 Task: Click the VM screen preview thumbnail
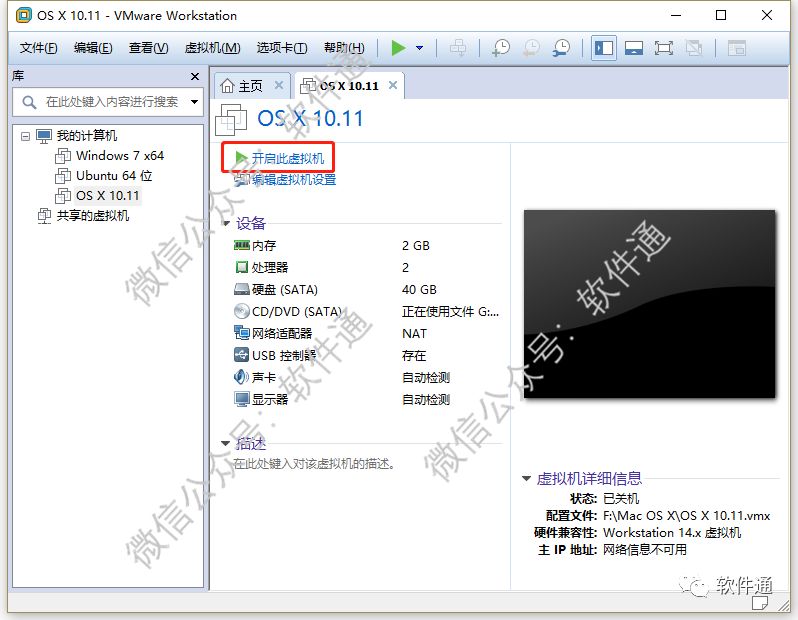click(x=649, y=304)
